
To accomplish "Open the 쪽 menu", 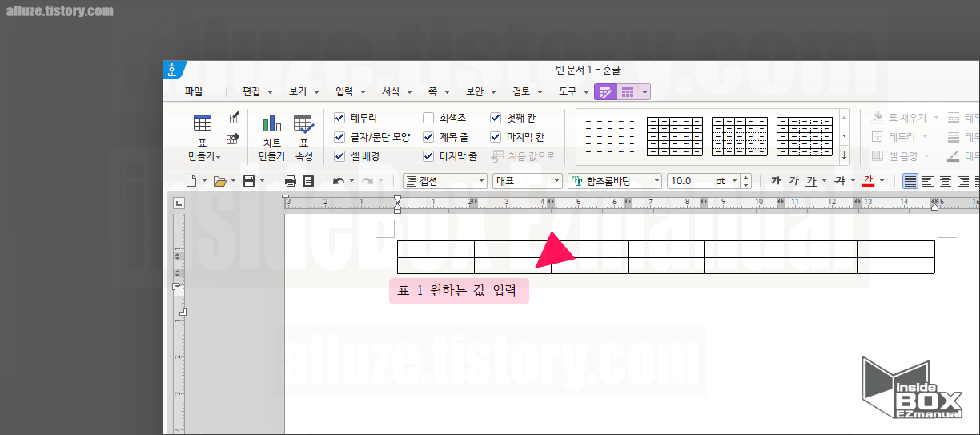I will click(x=432, y=92).
